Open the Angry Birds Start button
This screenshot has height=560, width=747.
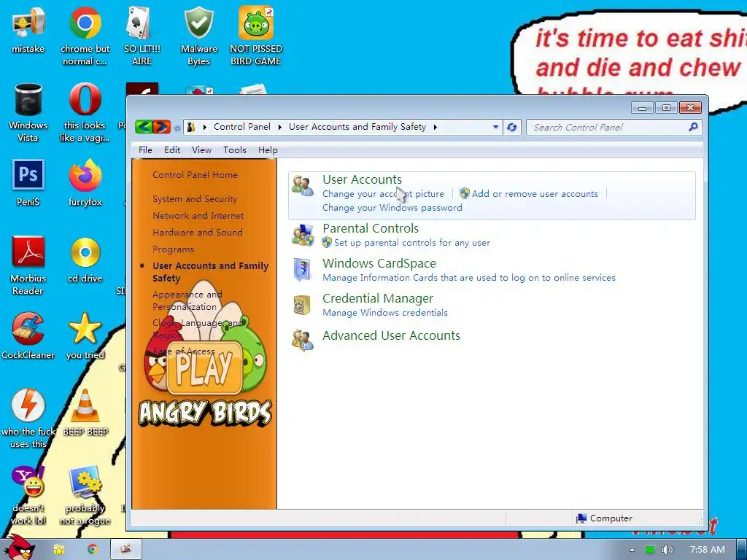point(20,548)
